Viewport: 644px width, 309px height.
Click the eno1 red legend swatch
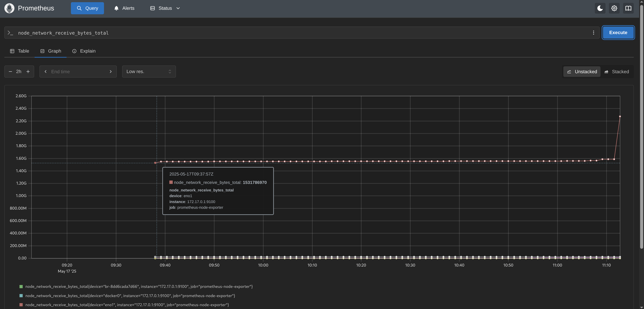pos(21,305)
